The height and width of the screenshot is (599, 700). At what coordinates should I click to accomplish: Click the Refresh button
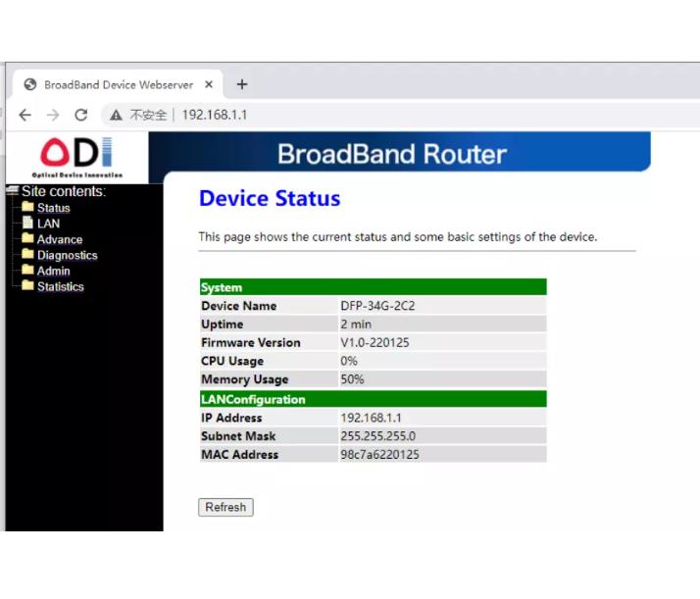tap(225, 507)
